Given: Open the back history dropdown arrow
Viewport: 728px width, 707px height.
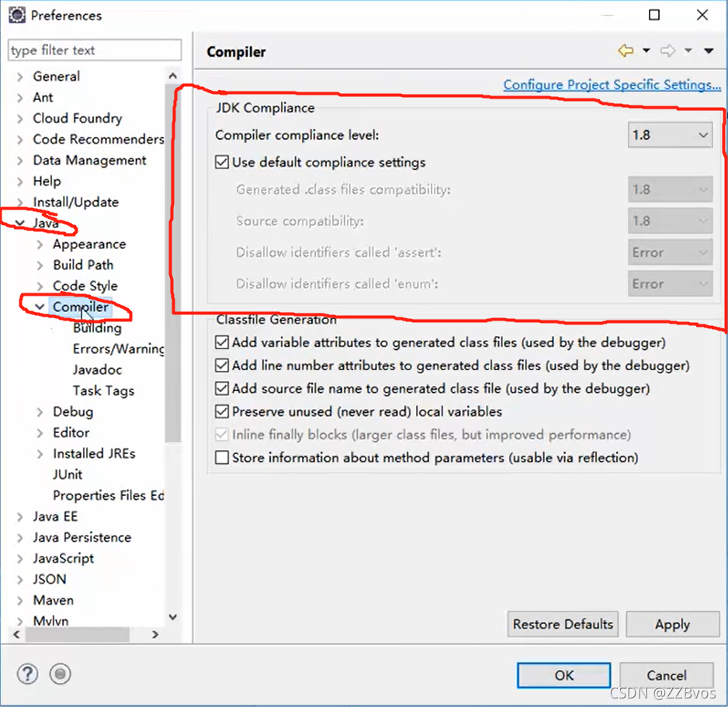Looking at the screenshot, I should (x=647, y=50).
